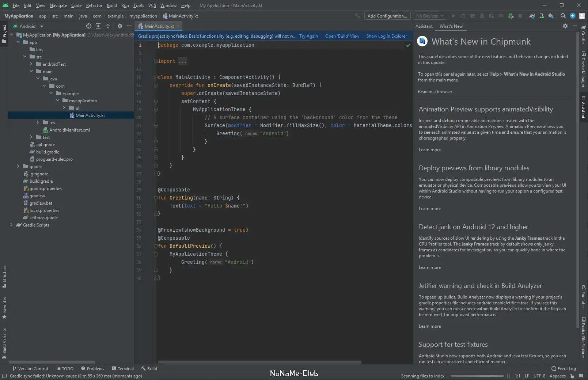Switch to the Assistant tab
The height and width of the screenshot is (380, 588).
tap(424, 26)
